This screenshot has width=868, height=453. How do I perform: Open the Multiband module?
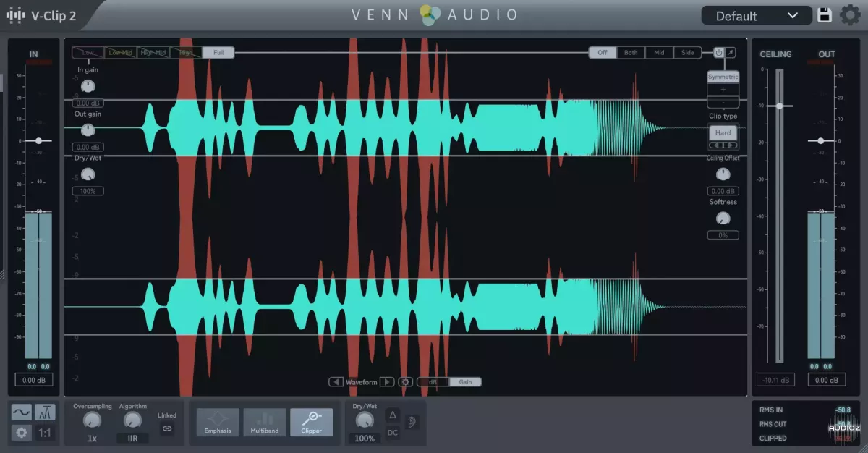[x=264, y=422]
